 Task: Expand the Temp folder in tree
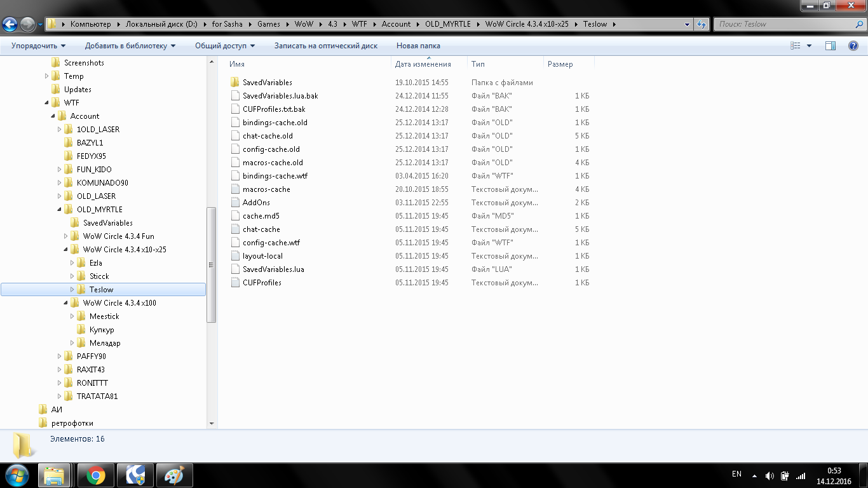[x=47, y=76]
